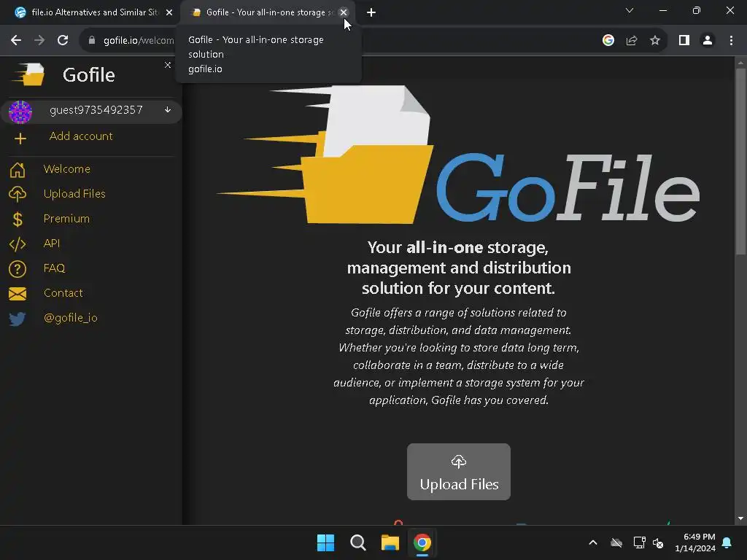The width and height of the screenshot is (747, 560).
Task: Click the share page icon in address bar
Action: [x=632, y=41]
